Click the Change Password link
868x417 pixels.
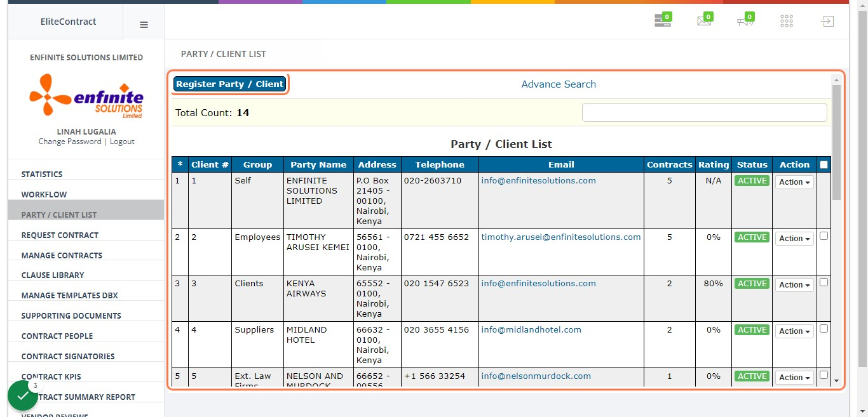coord(70,142)
